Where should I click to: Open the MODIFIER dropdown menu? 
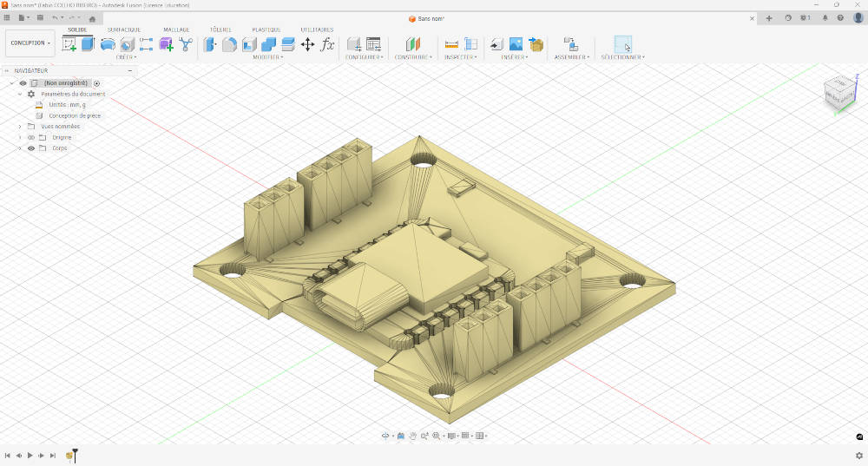point(268,57)
